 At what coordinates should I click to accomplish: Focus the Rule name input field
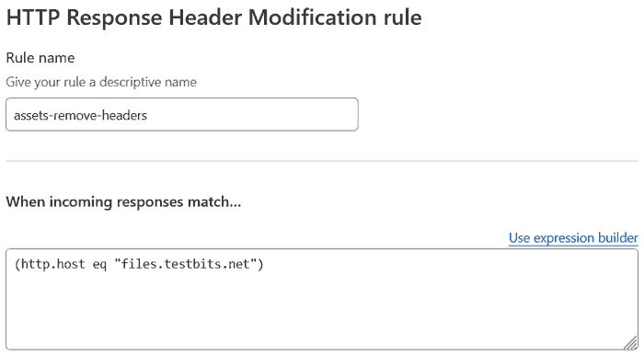pyautogui.click(x=182, y=115)
